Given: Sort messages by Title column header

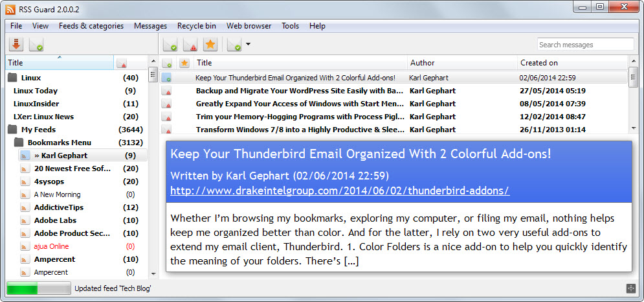Looking at the screenshot, I should click(x=300, y=63).
